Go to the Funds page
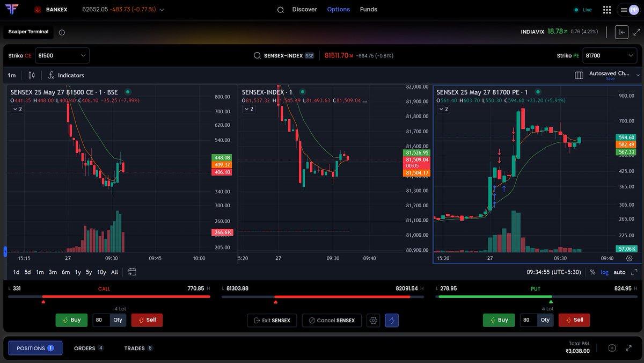This screenshot has height=363, width=644. (368, 10)
